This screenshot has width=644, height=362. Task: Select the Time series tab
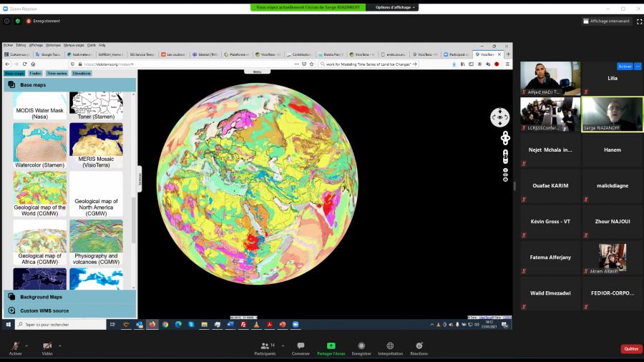(x=57, y=73)
